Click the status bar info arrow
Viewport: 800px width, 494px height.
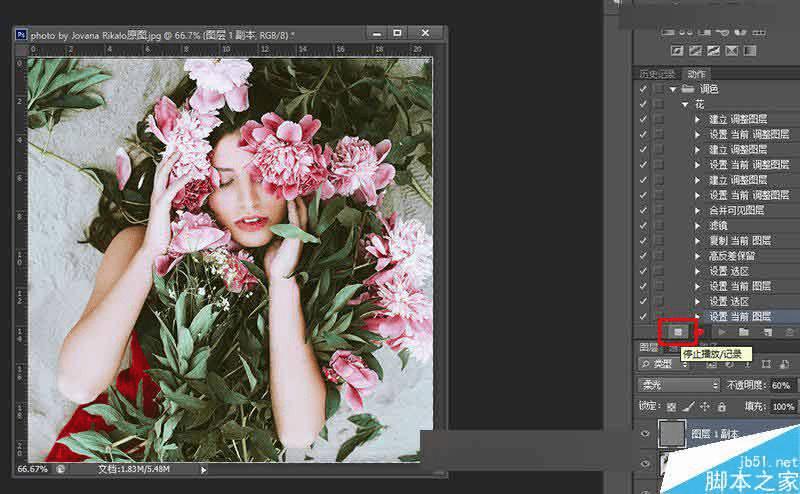point(204,468)
